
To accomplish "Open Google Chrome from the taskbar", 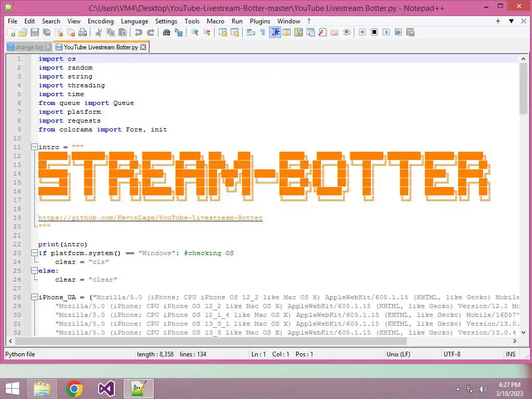I will [74, 389].
